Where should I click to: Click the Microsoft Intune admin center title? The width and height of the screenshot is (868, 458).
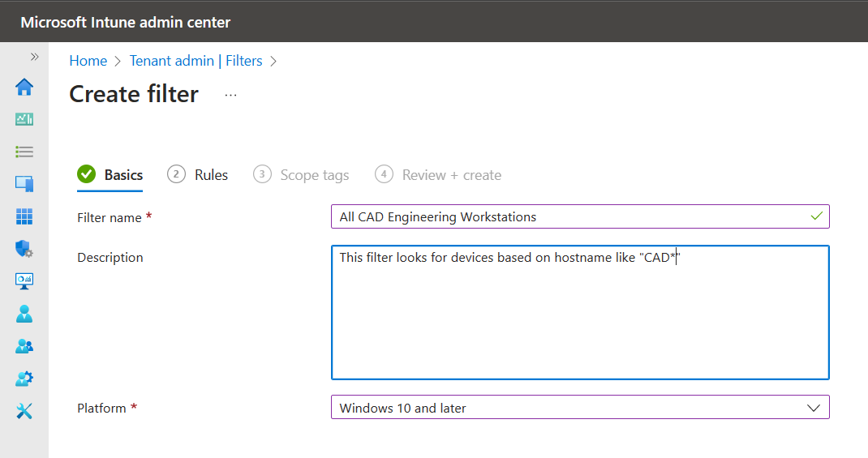pyautogui.click(x=126, y=22)
